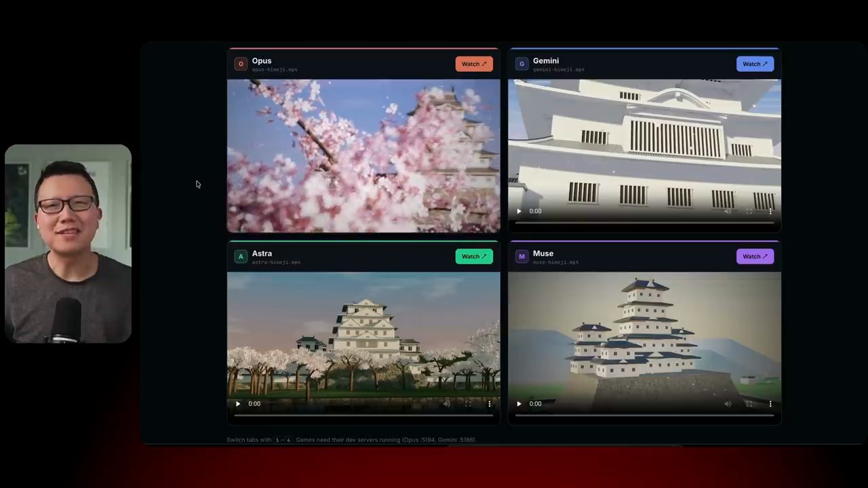
Task: Open the blue Watch button for Gemini
Action: coord(755,64)
